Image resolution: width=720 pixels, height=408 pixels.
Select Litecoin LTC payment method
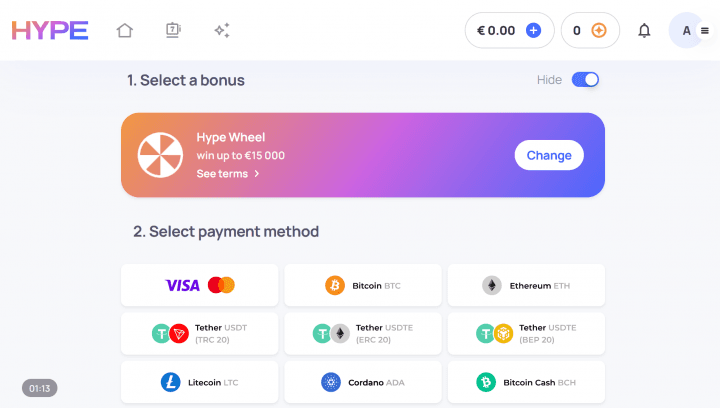tap(200, 382)
